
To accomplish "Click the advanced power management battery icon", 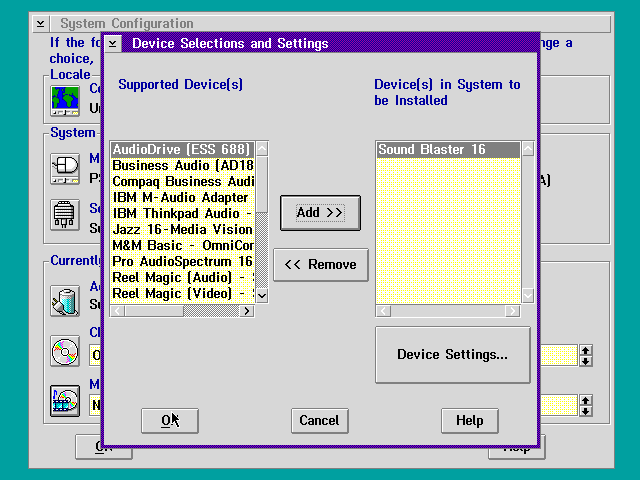I will [65, 301].
